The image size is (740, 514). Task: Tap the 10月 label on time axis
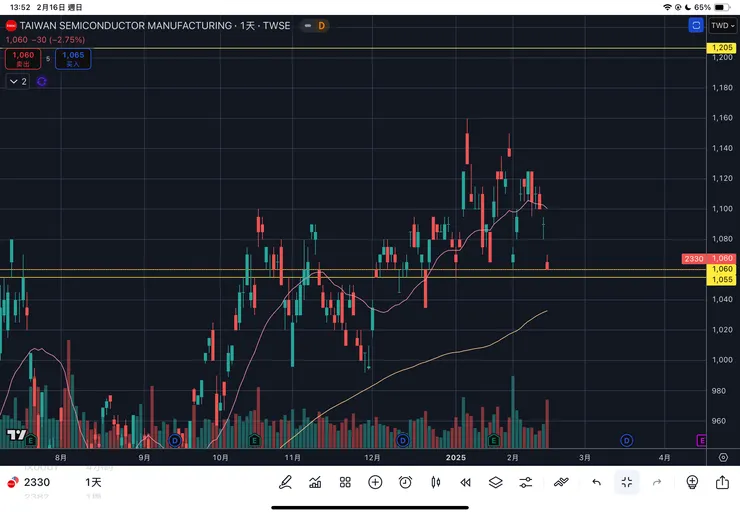(x=220, y=458)
